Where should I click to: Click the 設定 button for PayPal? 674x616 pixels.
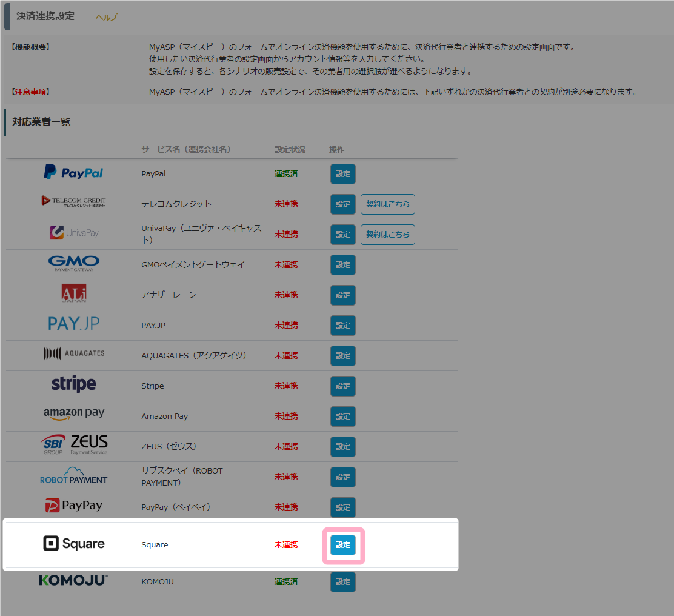343,174
